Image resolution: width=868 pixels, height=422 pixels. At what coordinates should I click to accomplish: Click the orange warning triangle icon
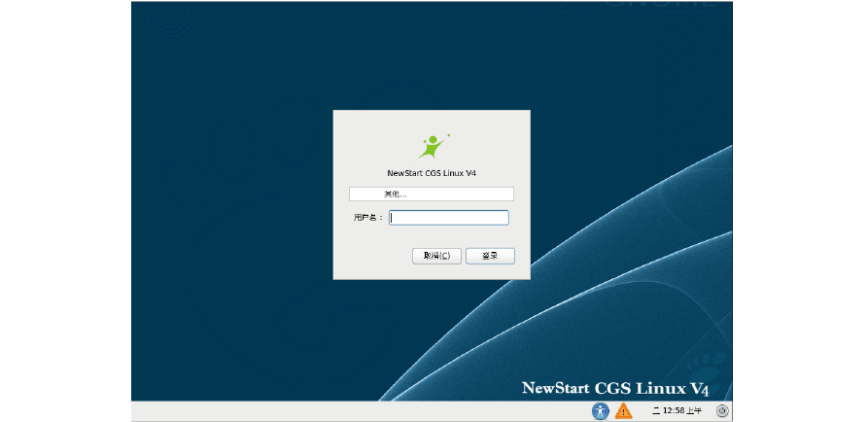[x=623, y=411]
